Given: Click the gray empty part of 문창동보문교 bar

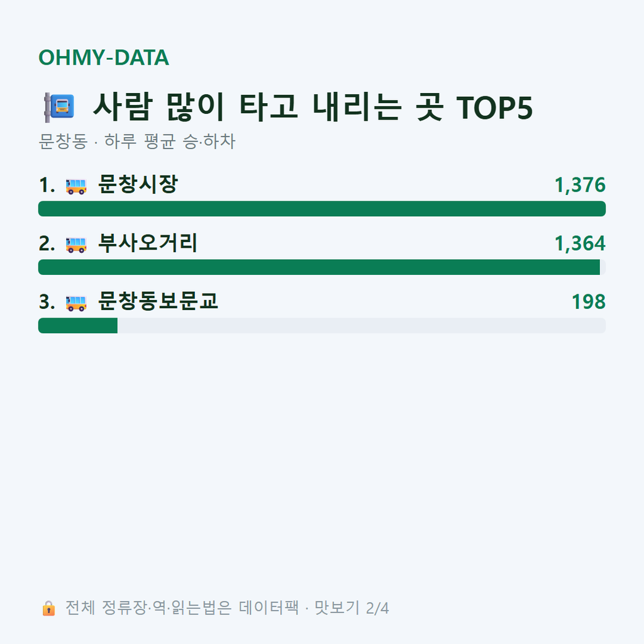Looking at the screenshot, I should 362,326.
